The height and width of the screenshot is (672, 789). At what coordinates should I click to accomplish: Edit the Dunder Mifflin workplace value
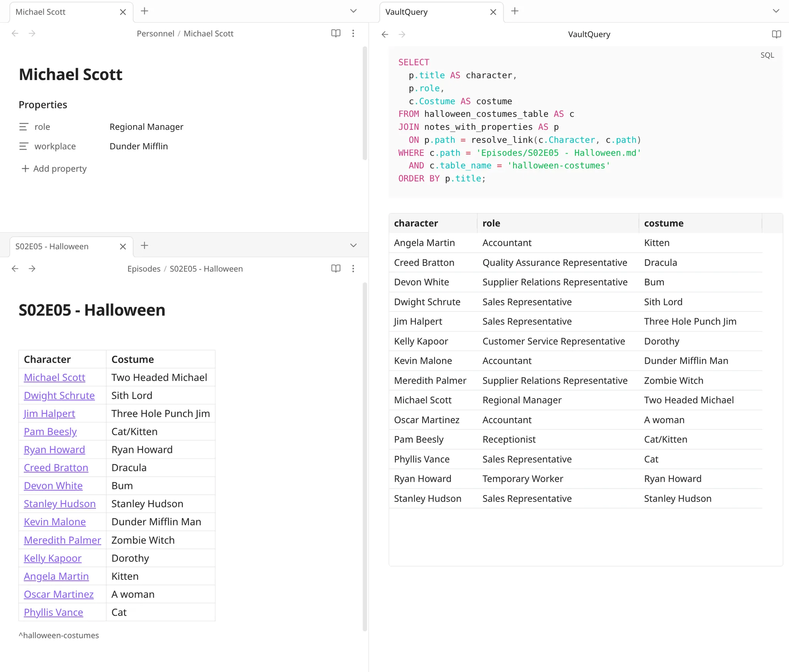(139, 146)
